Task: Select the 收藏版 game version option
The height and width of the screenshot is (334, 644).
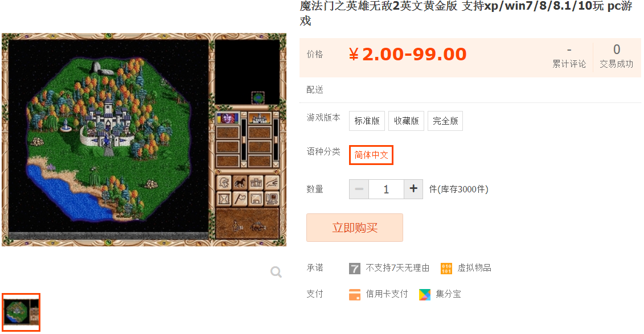Action: pos(406,121)
